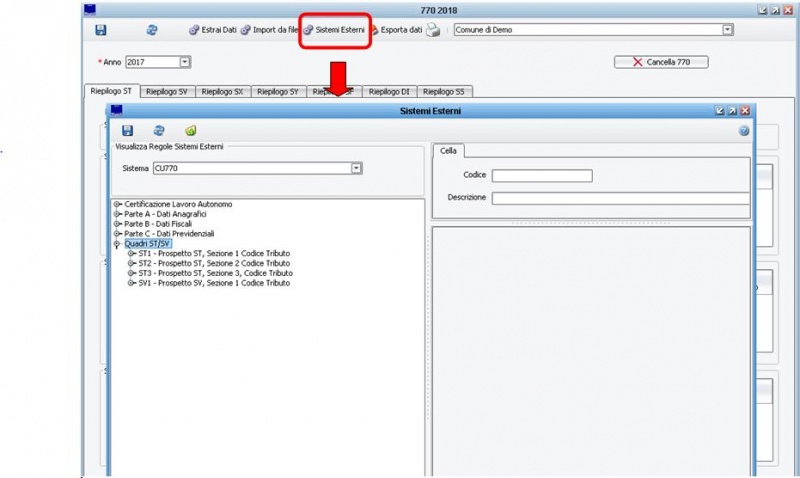Select the Cella tab
800x478 pixels.
(448, 150)
